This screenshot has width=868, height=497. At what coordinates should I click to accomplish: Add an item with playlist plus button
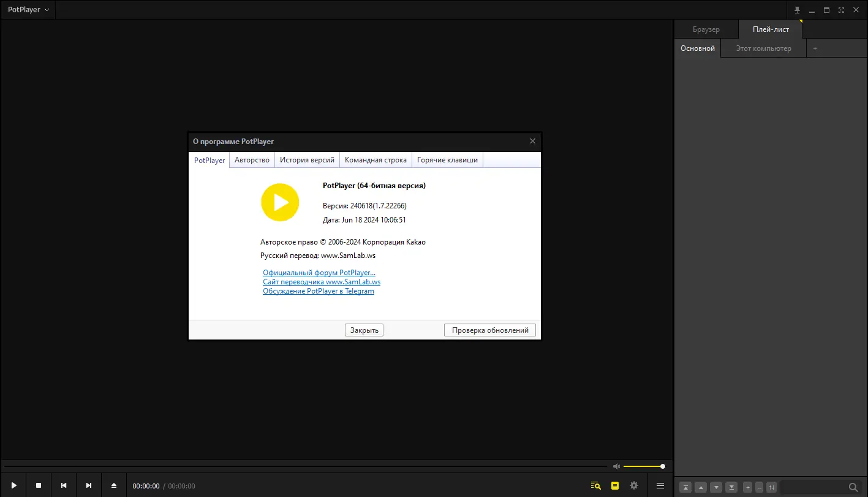[747, 487]
